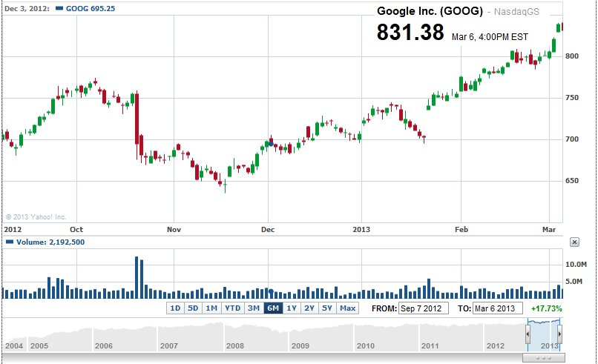Edit the TO date field Mar 6 2013
This screenshot has height=364, width=598.
coord(498,308)
